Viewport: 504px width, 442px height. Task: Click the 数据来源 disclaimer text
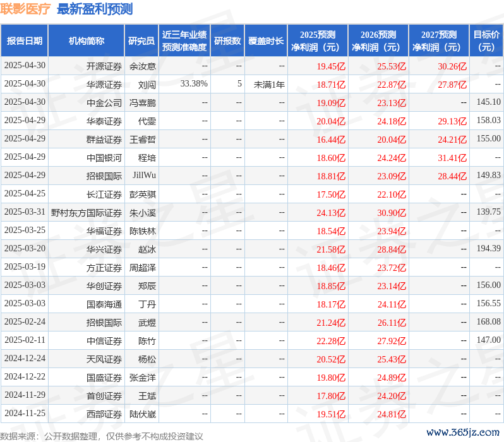pos(102,436)
